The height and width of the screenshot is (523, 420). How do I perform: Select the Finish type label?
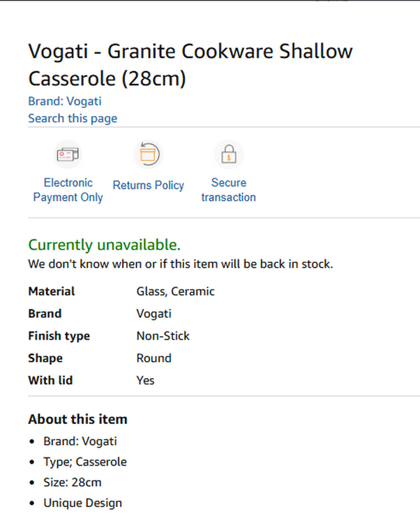pyautogui.click(x=59, y=336)
